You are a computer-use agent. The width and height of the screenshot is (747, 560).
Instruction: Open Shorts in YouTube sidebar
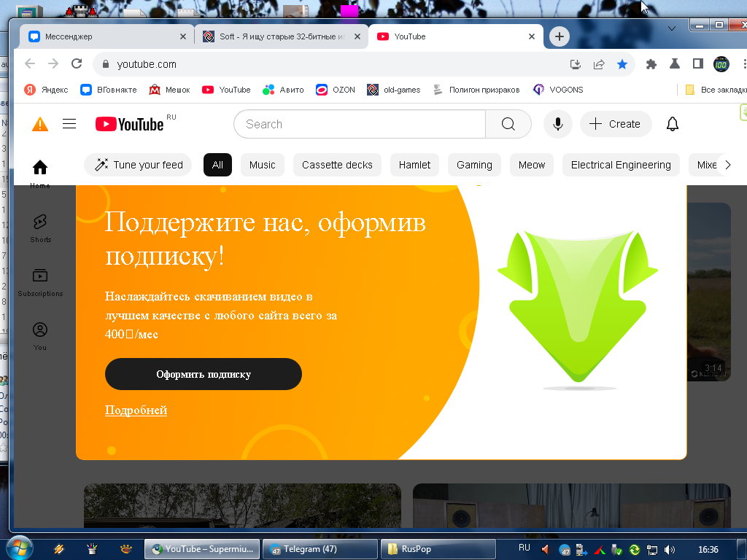coord(40,228)
